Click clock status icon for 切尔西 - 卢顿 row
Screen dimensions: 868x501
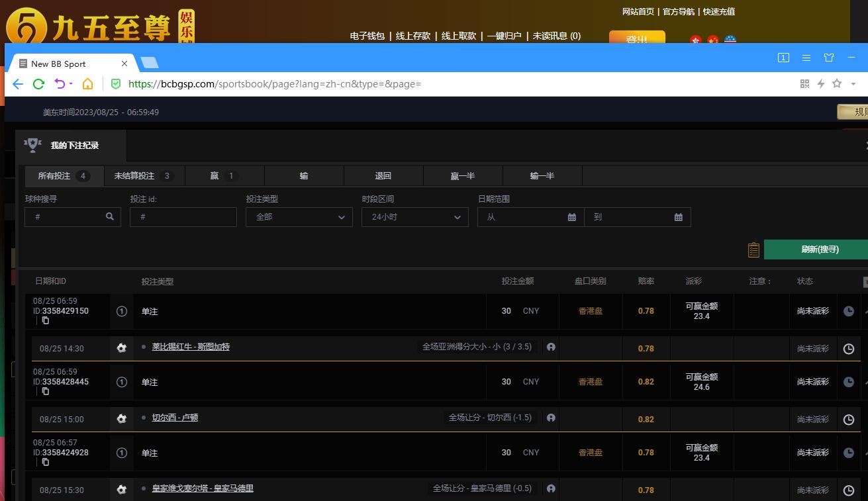point(848,420)
